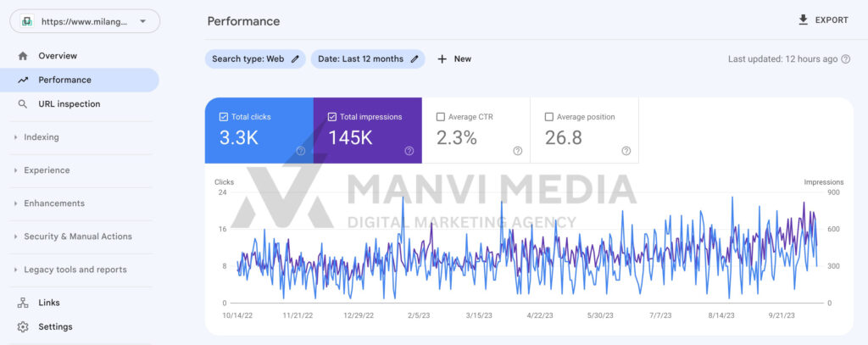Open help icon on Average CTR card

tap(518, 151)
